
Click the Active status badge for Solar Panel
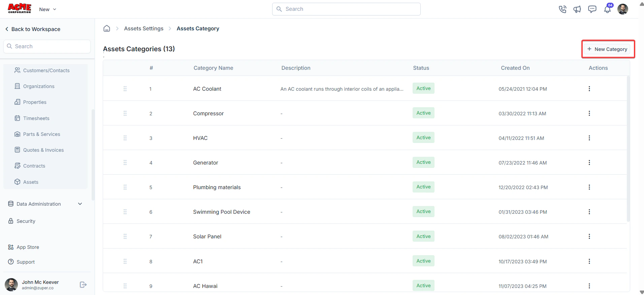pyautogui.click(x=423, y=236)
